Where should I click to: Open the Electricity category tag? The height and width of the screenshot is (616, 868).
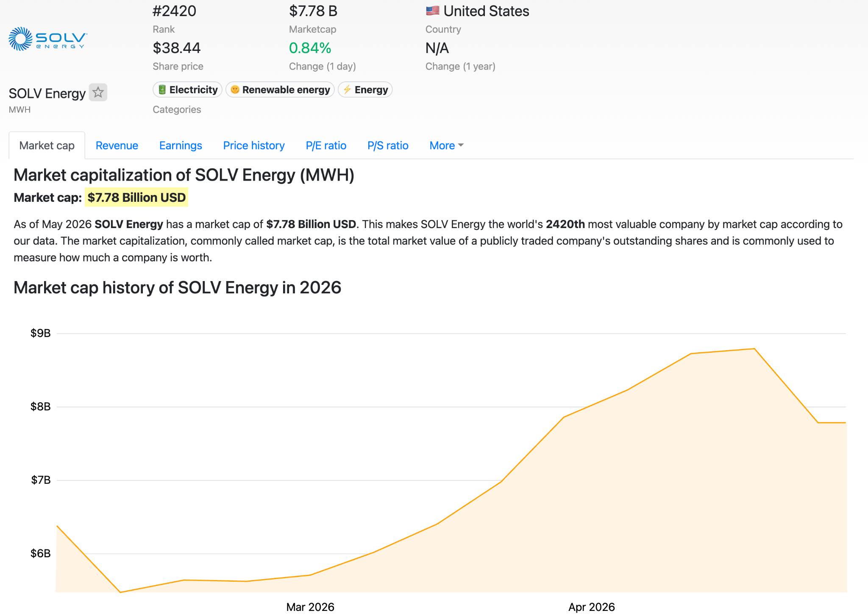(187, 89)
